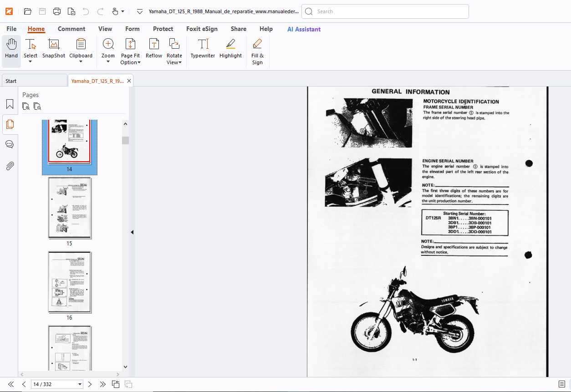Switch to the Start document tab

pyautogui.click(x=34, y=81)
